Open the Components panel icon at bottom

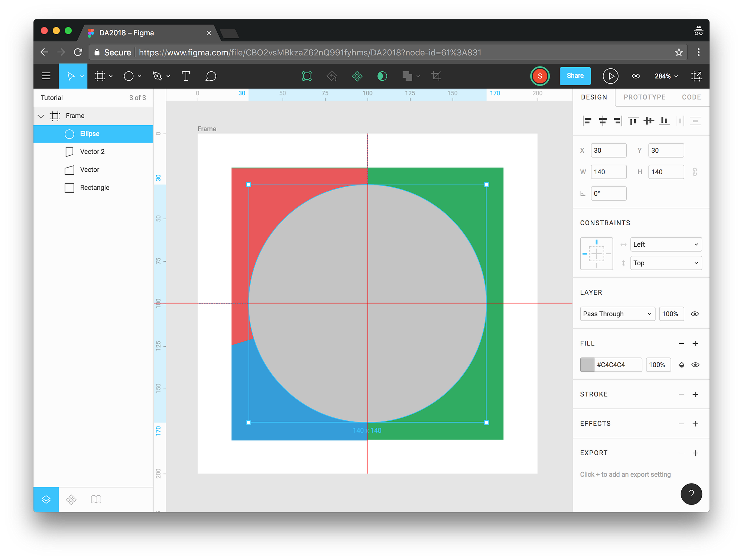(71, 499)
